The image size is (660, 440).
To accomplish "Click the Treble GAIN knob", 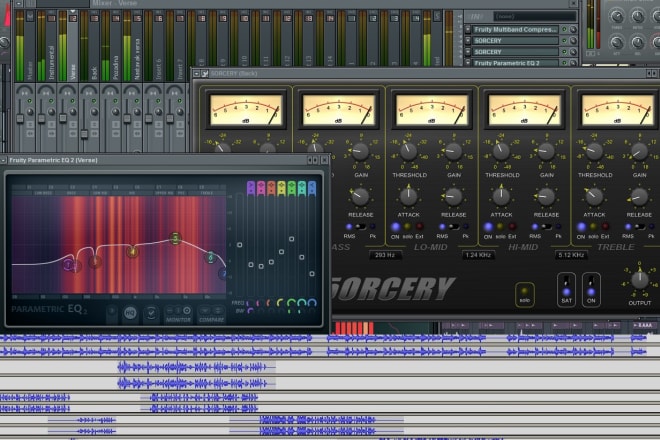I will click(639, 152).
